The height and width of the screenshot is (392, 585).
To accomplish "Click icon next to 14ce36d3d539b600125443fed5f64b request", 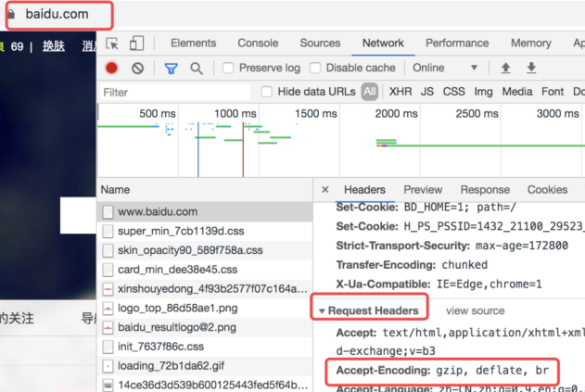I will click(108, 386).
